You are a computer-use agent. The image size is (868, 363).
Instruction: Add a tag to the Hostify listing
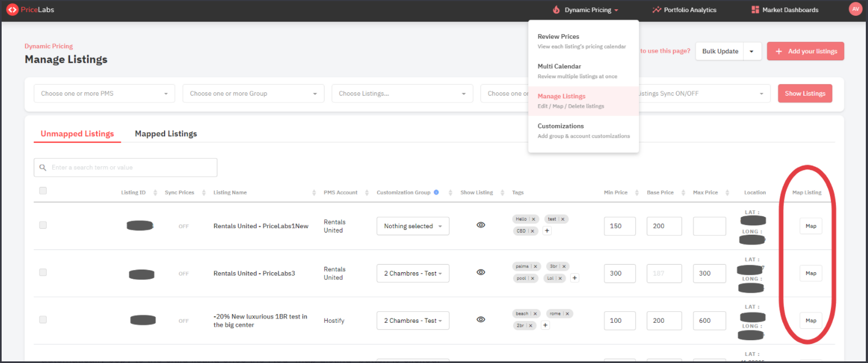(546, 326)
